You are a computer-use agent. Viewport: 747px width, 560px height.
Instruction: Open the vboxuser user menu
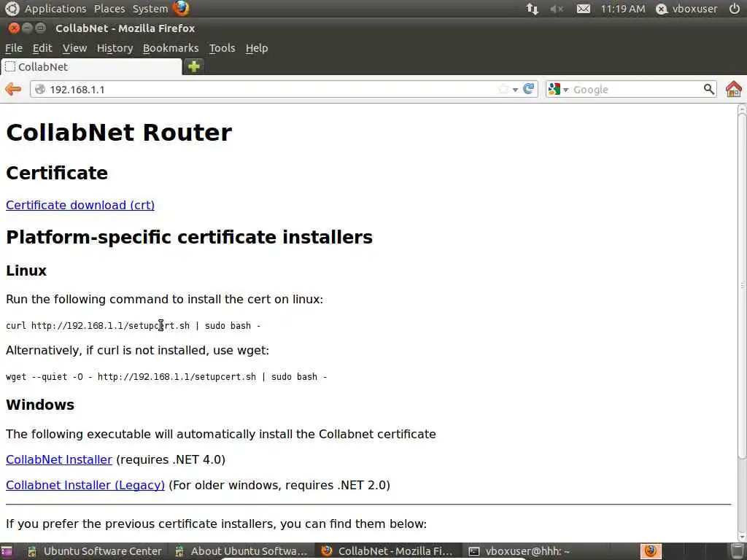pos(694,9)
